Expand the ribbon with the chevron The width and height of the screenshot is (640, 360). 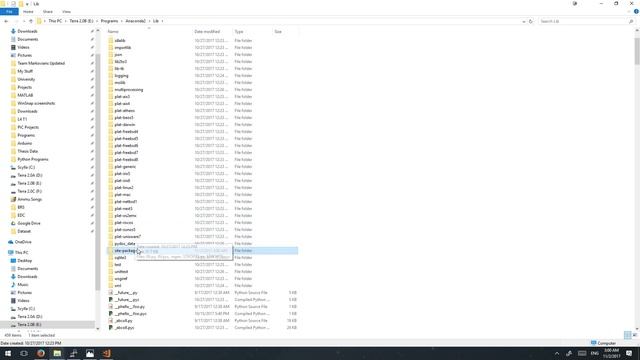(x=629, y=11)
